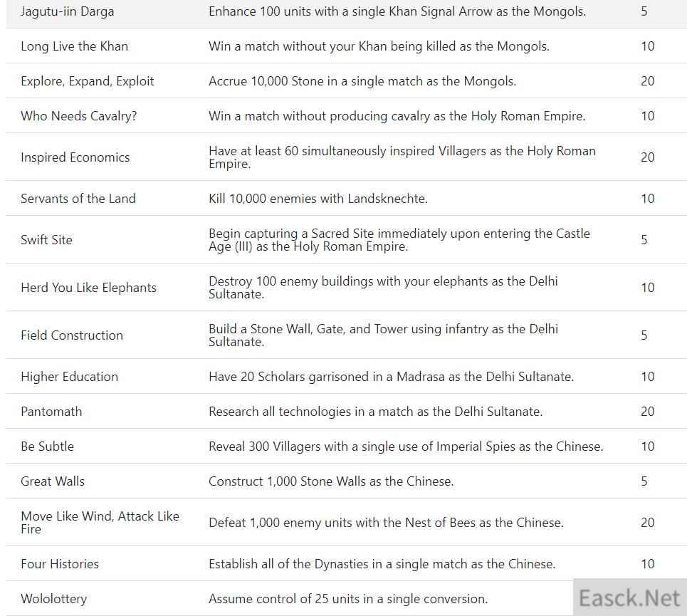Viewport: 687px width, 616px height.
Task: Click description 'Win a match without producing cavalry'
Action: [x=397, y=115]
